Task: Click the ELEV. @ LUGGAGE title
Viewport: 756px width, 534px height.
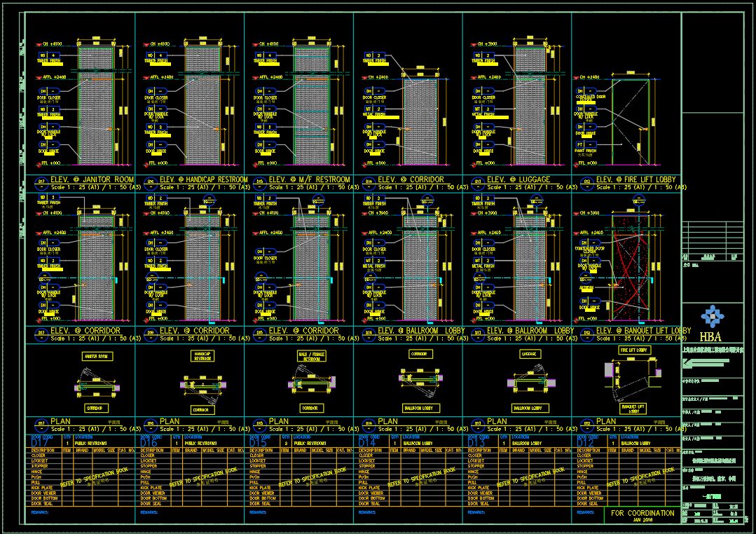Action: (x=518, y=179)
